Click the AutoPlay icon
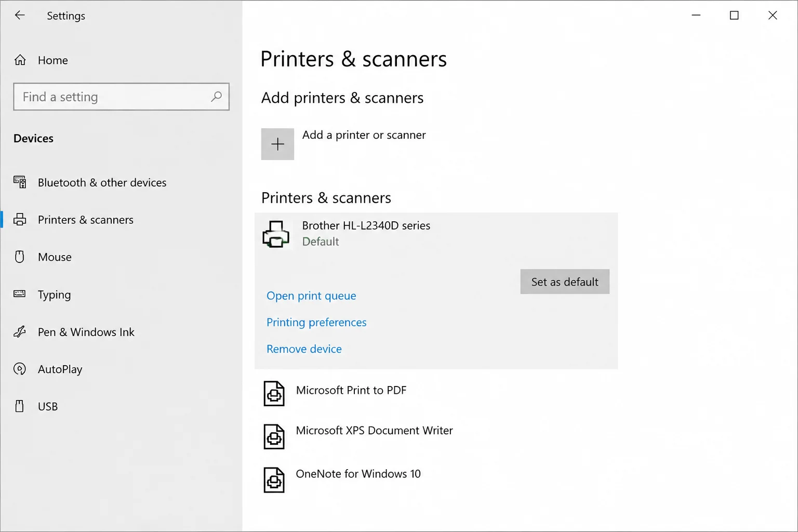 20,369
